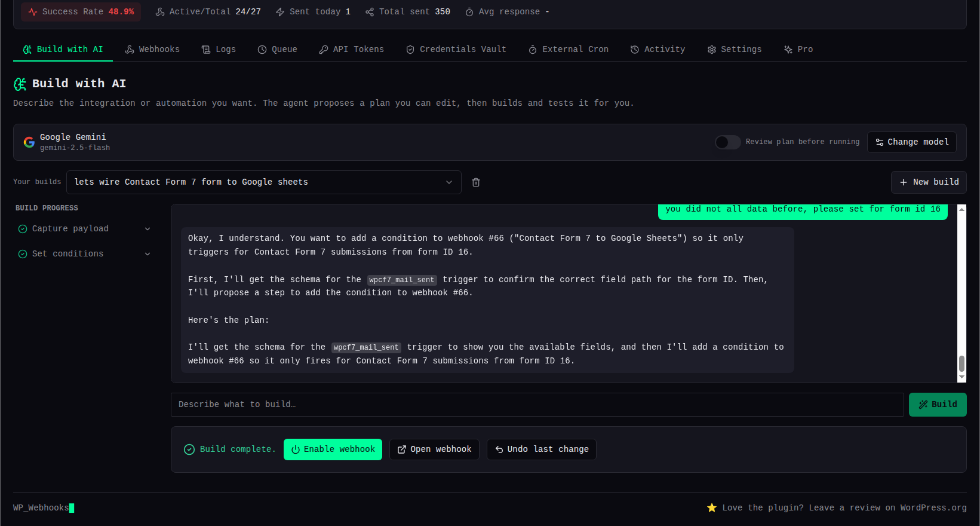Click the gemini-2.5-flash model name
Screen dimensions: 980x526
click(x=75, y=148)
